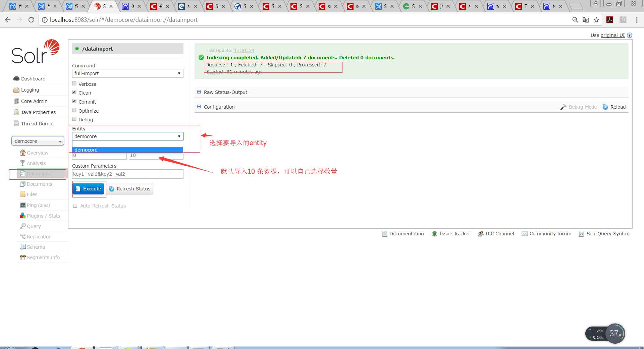Open the original UI link
The height and width of the screenshot is (349, 644).
click(612, 35)
